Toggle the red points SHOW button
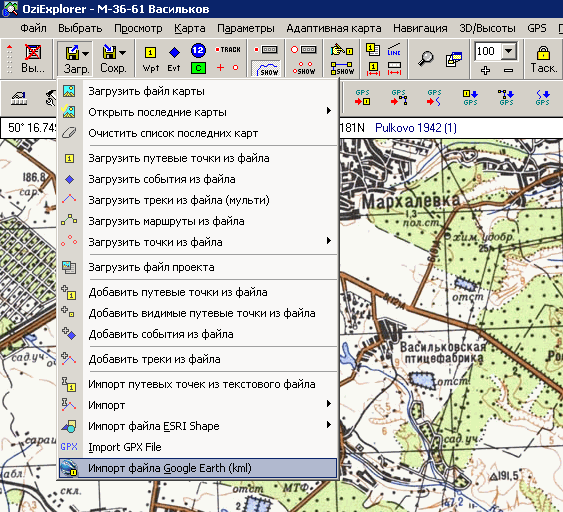This screenshot has height=512, width=563. (x=304, y=68)
